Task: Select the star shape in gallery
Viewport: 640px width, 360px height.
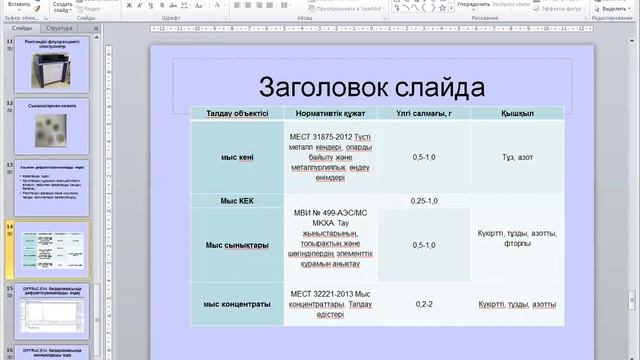Action: click(x=442, y=8)
